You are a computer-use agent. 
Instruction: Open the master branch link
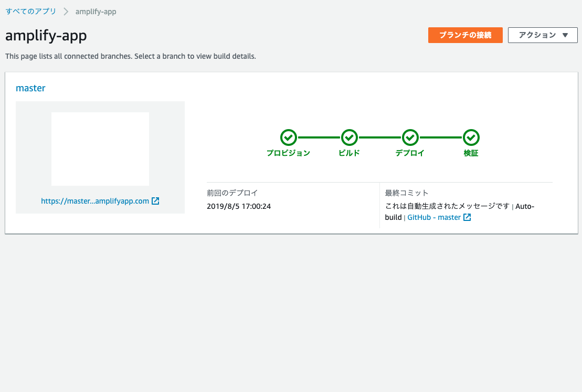click(30, 88)
